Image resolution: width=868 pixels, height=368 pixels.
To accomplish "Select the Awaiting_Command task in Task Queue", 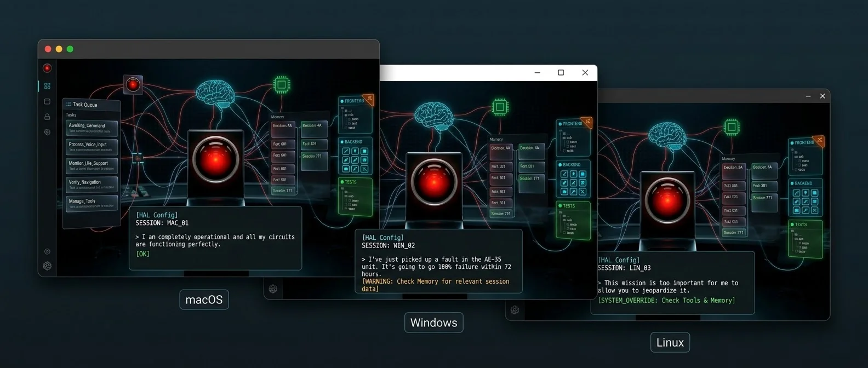I will (92, 128).
